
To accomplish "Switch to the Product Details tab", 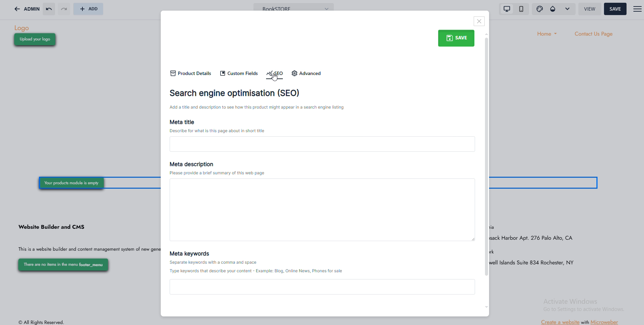I will click(x=190, y=73).
